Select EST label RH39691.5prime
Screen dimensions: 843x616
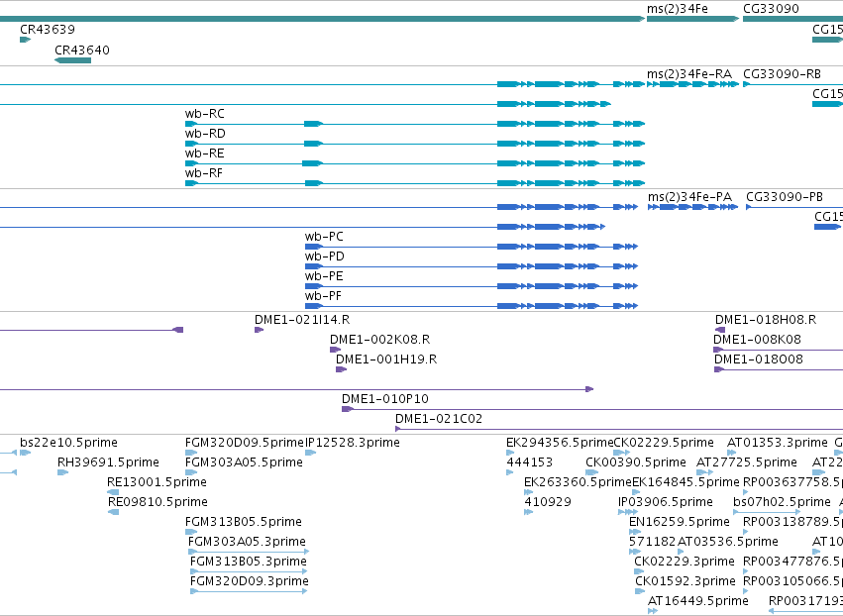point(108,462)
